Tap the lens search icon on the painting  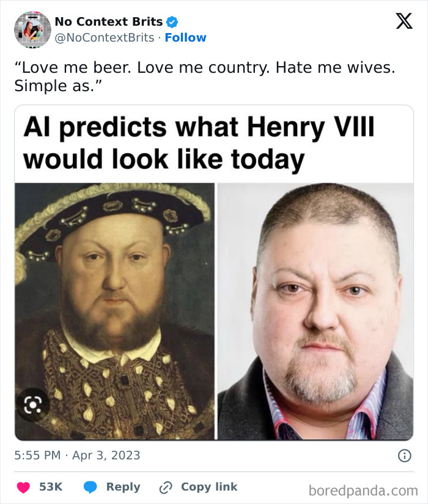[x=31, y=404]
